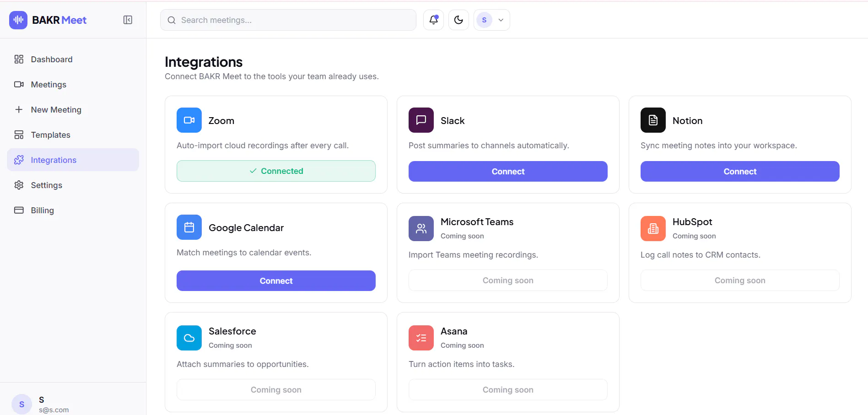Click the 'Post summaries to channels automatically.' text
The width and height of the screenshot is (868, 415).
tap(489, 145)
